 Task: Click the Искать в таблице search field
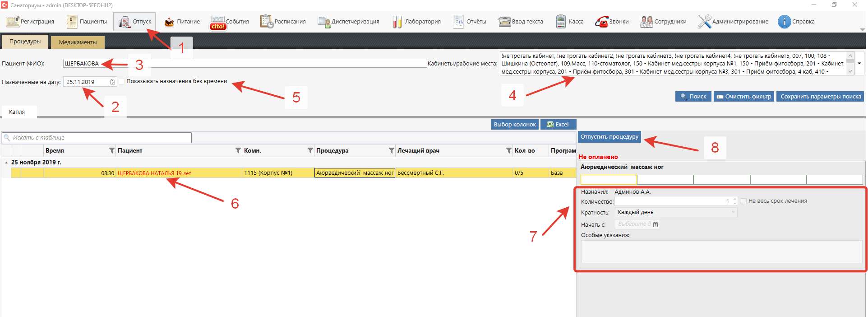(x=99, y=138)
